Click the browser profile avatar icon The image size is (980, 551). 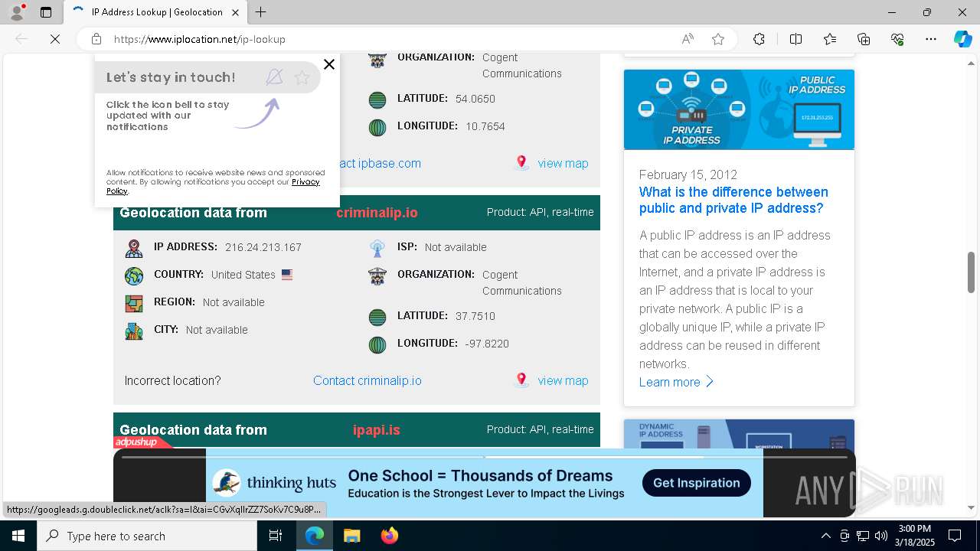click(17, 12)
